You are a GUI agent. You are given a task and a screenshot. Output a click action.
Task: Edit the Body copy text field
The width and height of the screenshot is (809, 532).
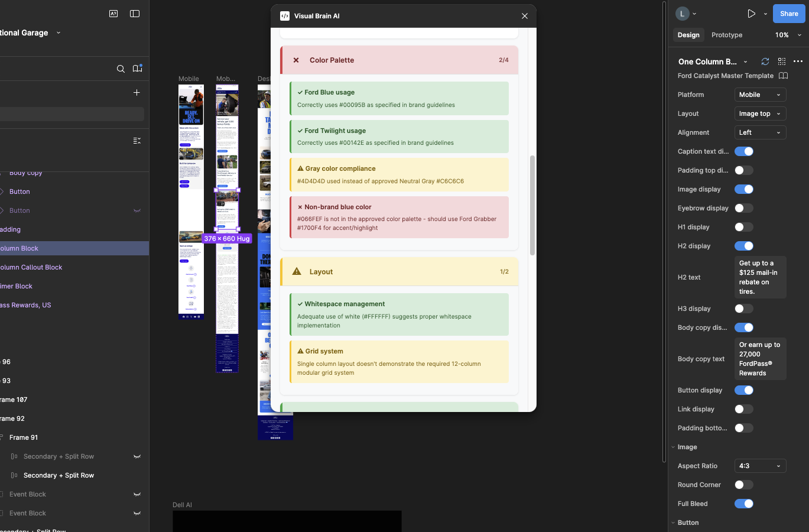pyautogui.click(x=760, y=359)
